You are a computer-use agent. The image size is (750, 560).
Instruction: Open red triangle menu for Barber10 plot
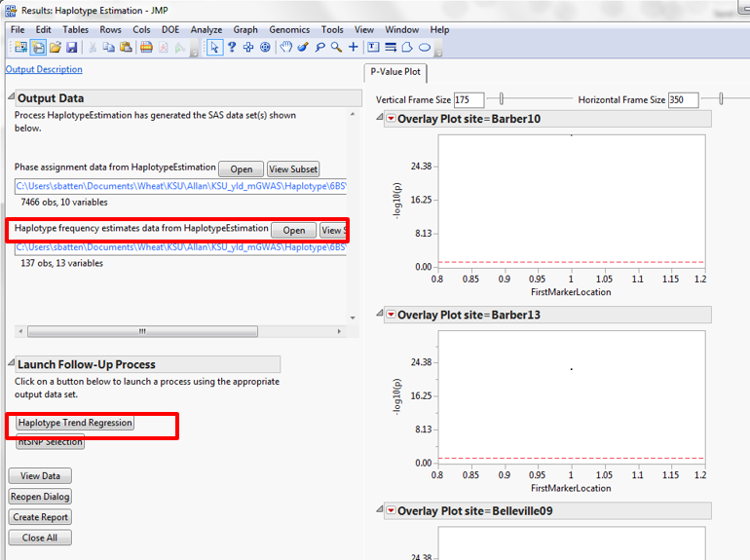(x=391, y=118)
